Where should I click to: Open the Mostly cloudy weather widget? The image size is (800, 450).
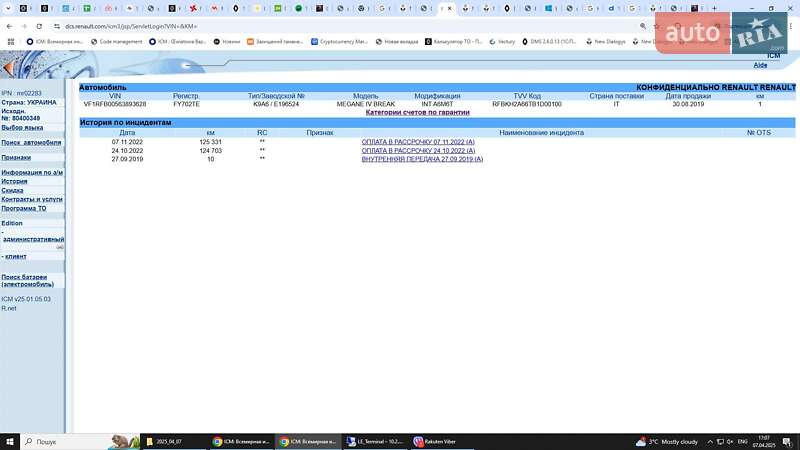[666, 441]
